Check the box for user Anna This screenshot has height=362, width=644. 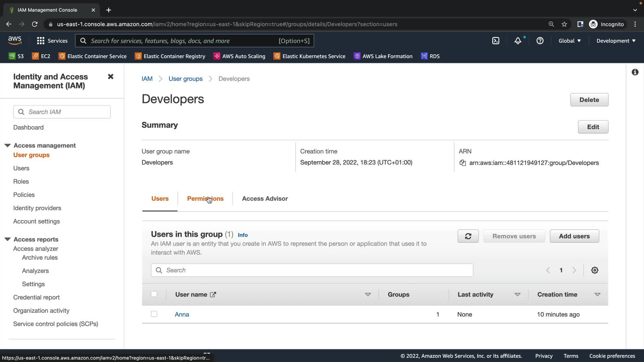tap(154, 314)
